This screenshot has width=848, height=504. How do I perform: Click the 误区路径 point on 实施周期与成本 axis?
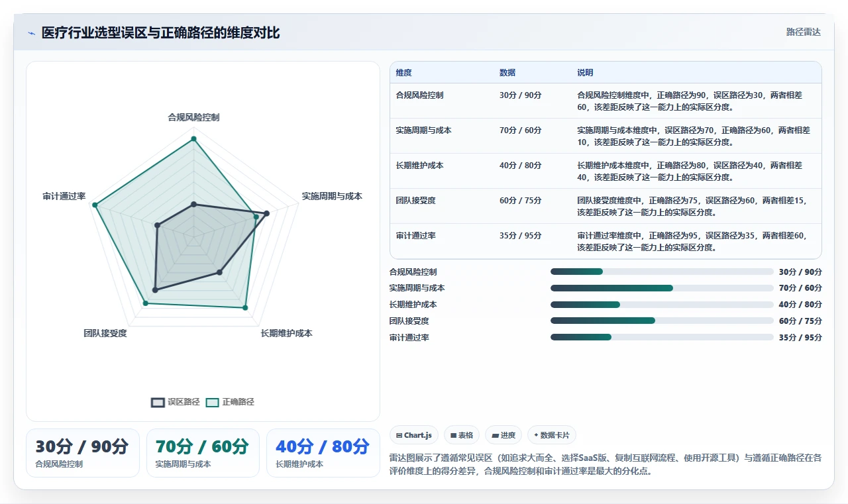266,213
